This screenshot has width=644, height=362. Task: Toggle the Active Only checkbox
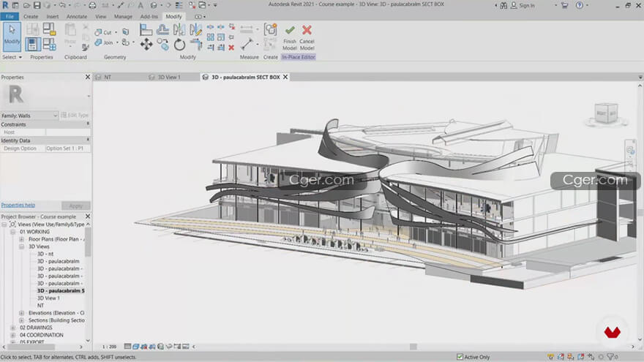coord(460,357)
